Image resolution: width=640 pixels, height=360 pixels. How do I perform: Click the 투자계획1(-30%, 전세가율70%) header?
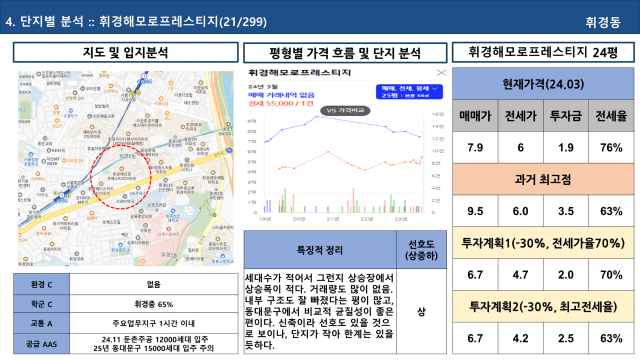click(x=543, y=243)
